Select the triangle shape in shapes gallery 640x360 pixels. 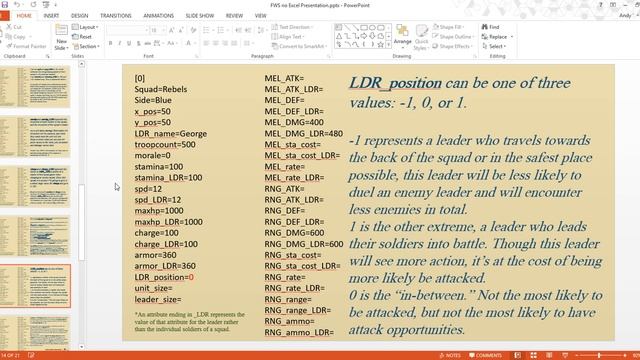pos(339,36)
